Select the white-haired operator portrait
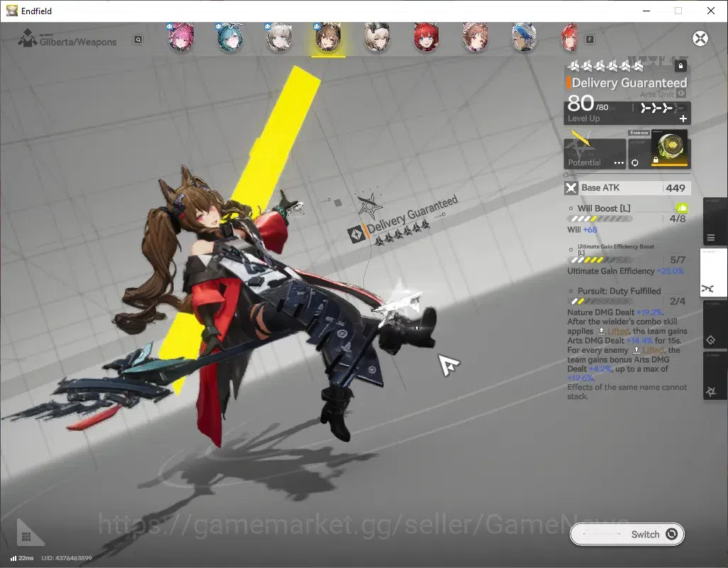 279,38
